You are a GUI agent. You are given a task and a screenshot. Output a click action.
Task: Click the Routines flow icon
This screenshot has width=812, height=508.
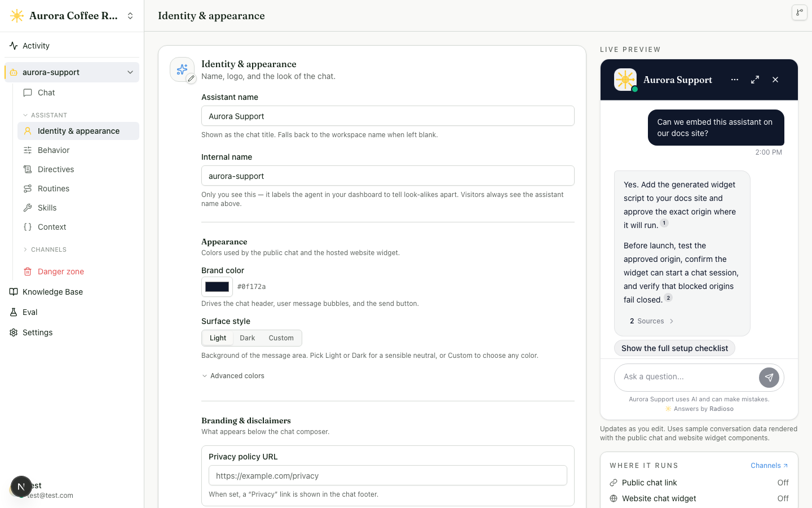point(28,189)
